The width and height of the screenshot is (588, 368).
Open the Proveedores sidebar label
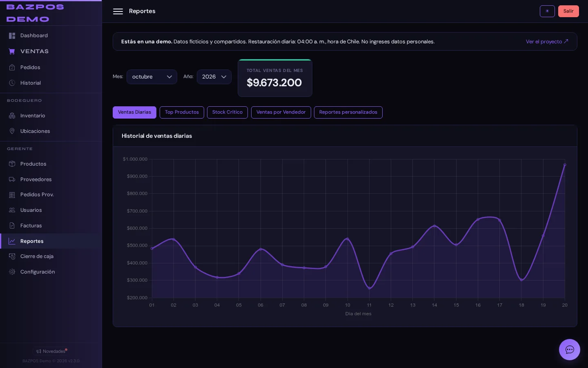click(x=36, y=180)
